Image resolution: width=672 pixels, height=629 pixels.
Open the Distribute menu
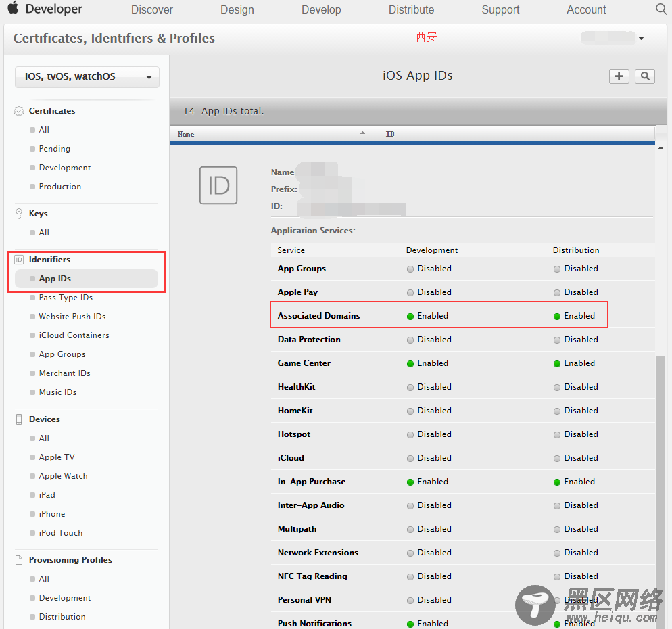pos(411,9)
